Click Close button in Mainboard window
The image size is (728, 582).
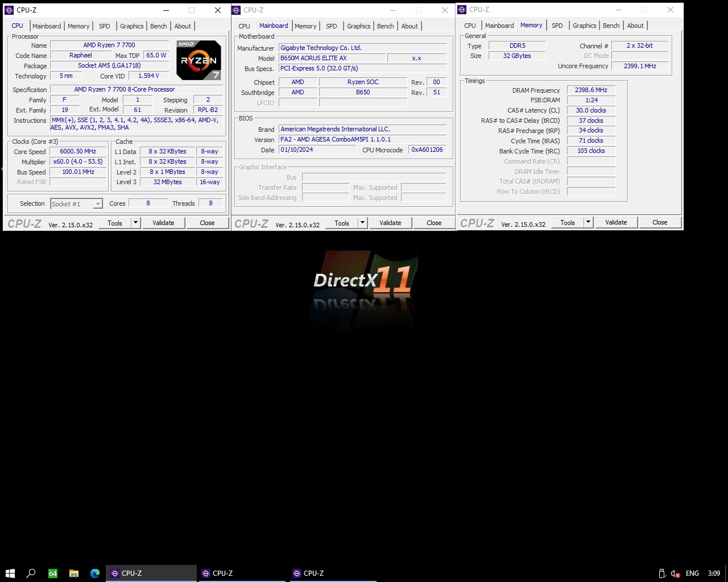click(434, 223)
